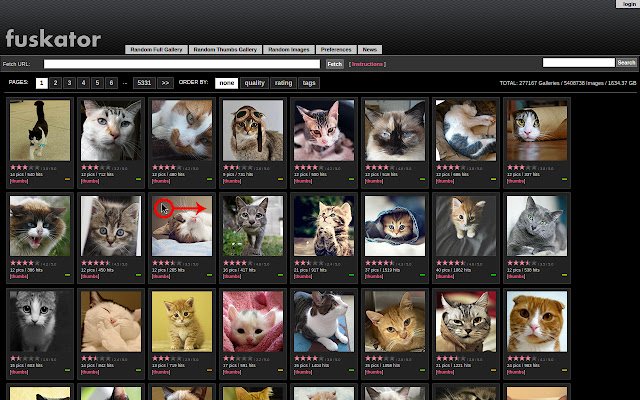Open the Preferences tab

coord(336,49)
